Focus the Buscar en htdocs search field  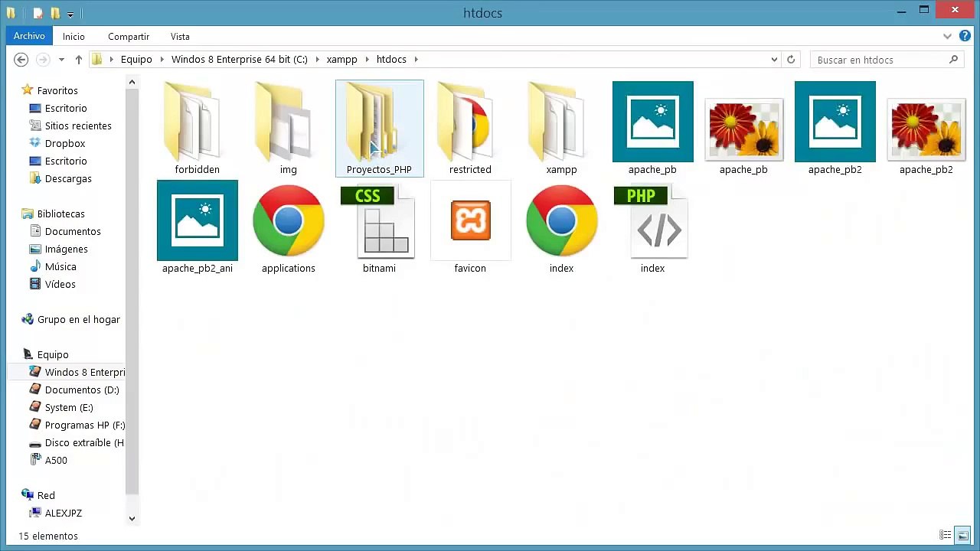[879, 60]
